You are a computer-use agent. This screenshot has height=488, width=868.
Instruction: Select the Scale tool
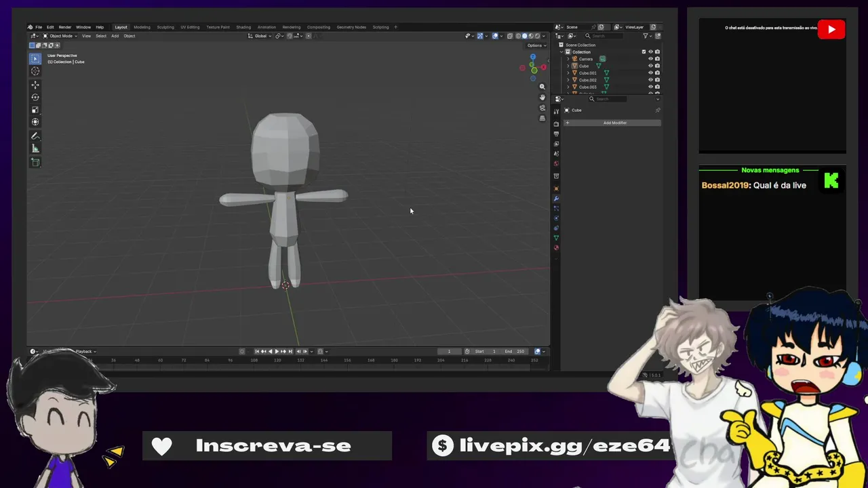pyautogui.click(x=35, y=109)
